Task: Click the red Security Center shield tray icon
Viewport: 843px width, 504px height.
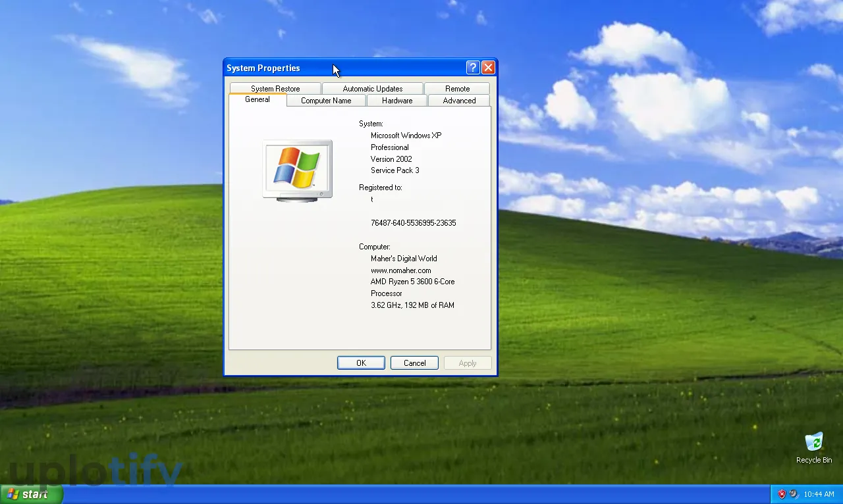Action: pyautogui.click(x=782, y=494)
